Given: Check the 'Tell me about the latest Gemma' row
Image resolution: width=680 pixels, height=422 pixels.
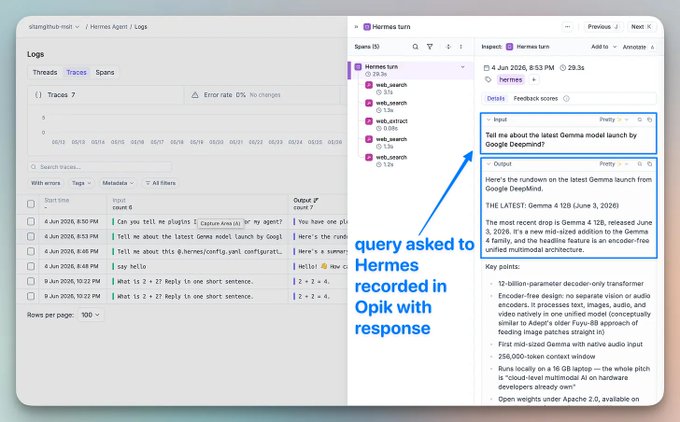Looking at the screenshot, I should point(31,237).
